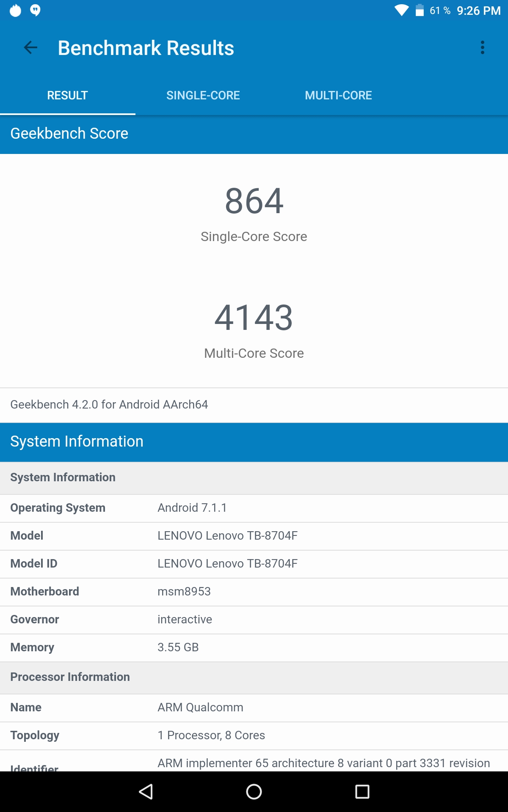Screen dimensions: 508x812
Task: Tap the Hangouts quote notification icon
Action: click(x=36, y=10)
